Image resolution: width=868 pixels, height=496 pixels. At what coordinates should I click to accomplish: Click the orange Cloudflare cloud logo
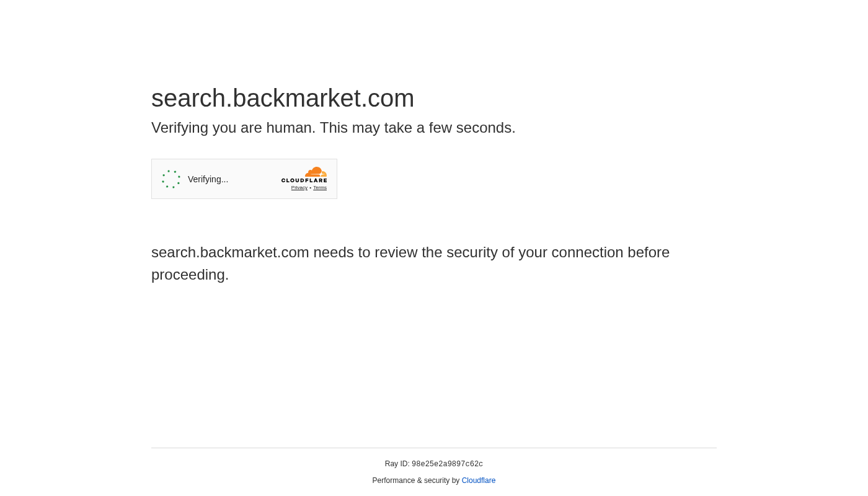(316, 172)
